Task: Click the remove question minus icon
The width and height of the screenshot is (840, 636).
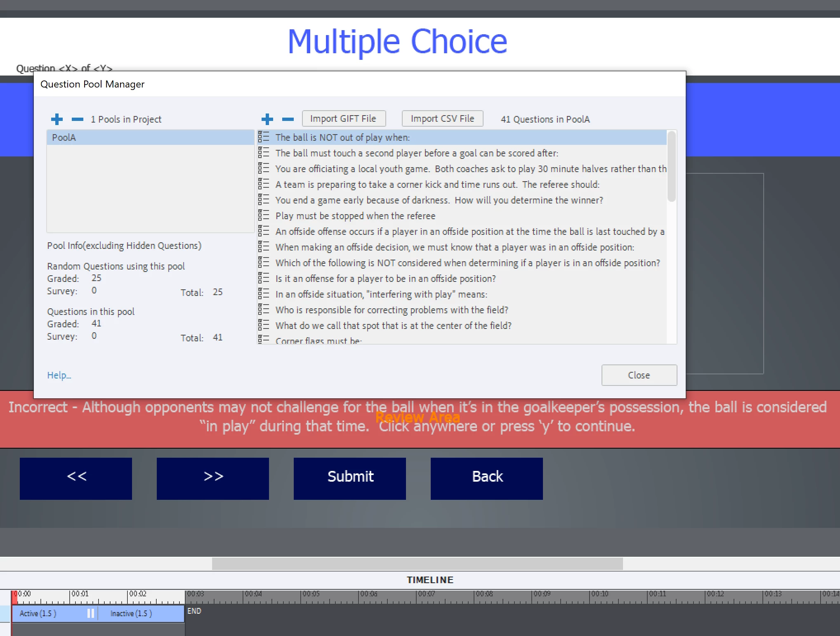Action: [x=288, y=119]
